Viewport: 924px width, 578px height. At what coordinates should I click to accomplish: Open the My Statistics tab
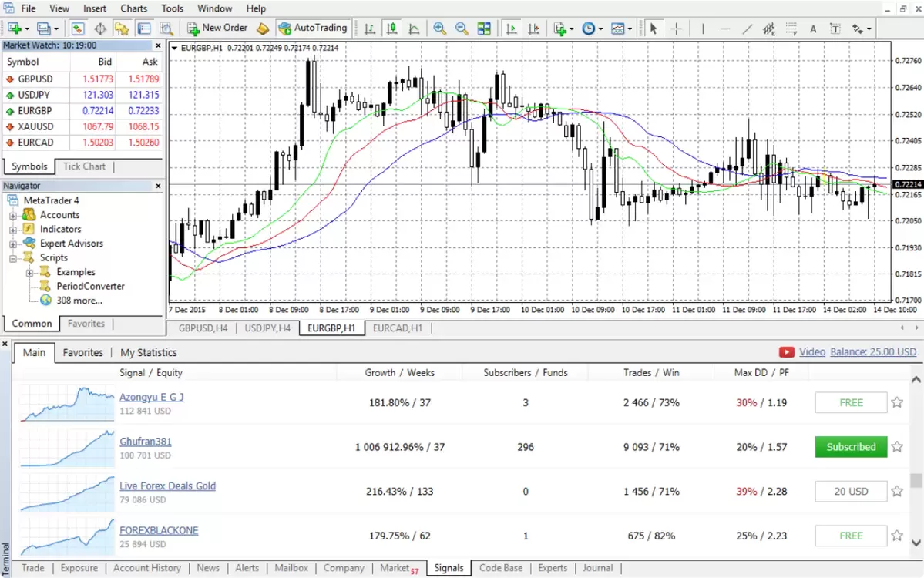(149, 352)
